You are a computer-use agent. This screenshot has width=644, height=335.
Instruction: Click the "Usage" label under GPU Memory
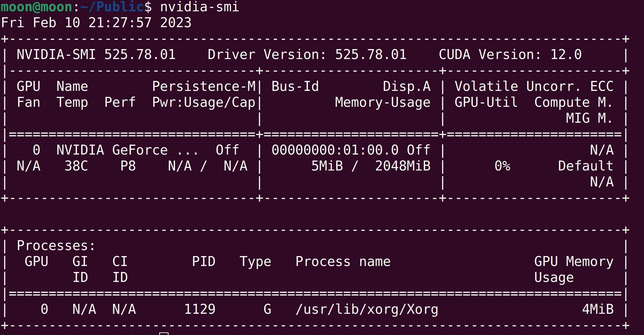coord(554,278)
